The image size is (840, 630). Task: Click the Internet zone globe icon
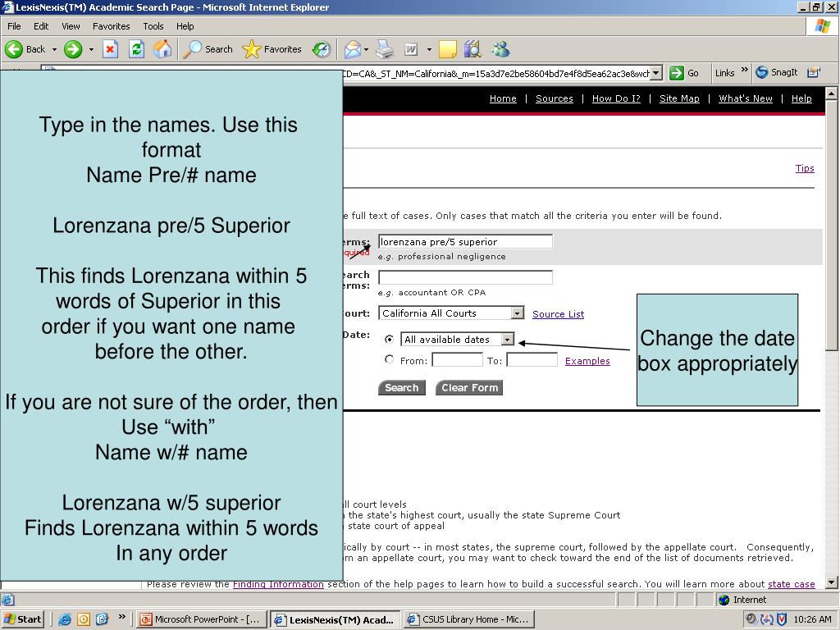coord(724,600)
